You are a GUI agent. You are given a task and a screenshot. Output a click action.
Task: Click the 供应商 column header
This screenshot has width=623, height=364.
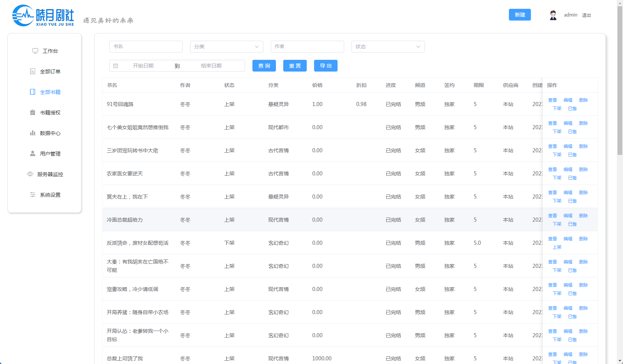click(x=511, y=85)
